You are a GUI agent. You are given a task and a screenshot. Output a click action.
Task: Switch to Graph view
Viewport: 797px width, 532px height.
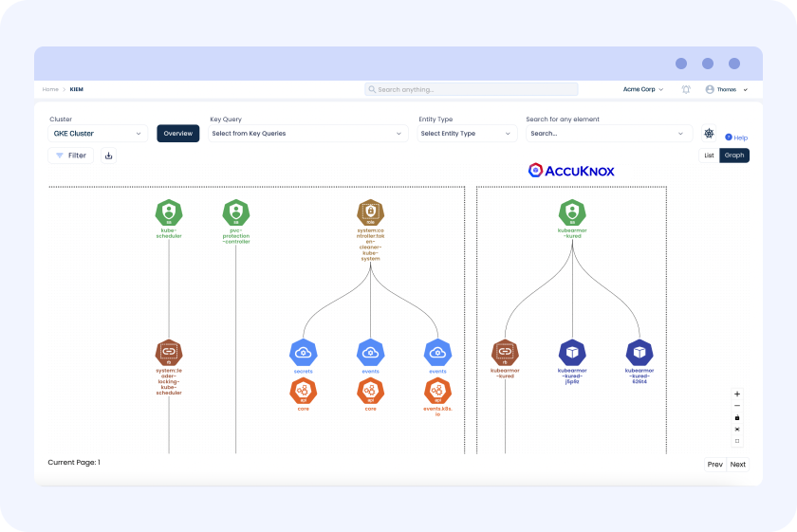[x=733, y=156]
